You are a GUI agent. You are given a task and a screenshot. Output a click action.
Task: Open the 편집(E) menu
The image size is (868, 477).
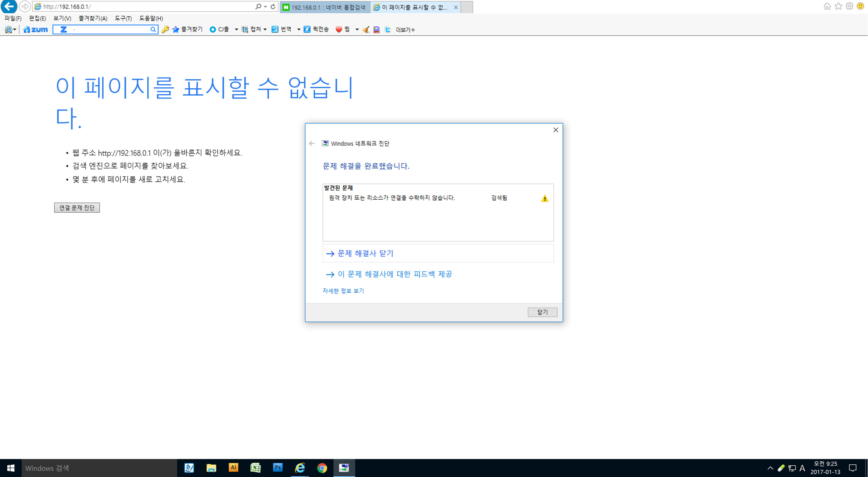[x=37, y=18]
